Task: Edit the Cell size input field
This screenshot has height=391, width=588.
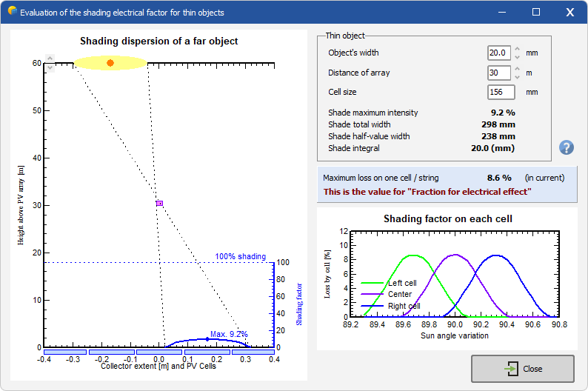Action: click(x=501, y=93)
